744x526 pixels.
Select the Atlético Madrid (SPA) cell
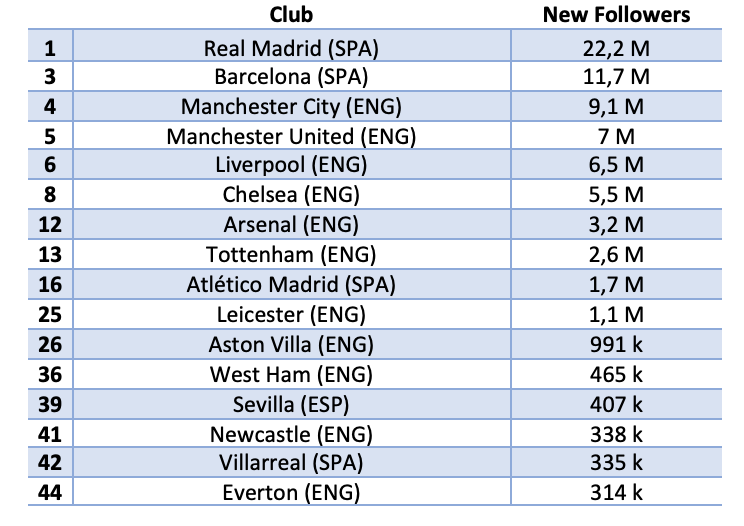tap(291, 284)
